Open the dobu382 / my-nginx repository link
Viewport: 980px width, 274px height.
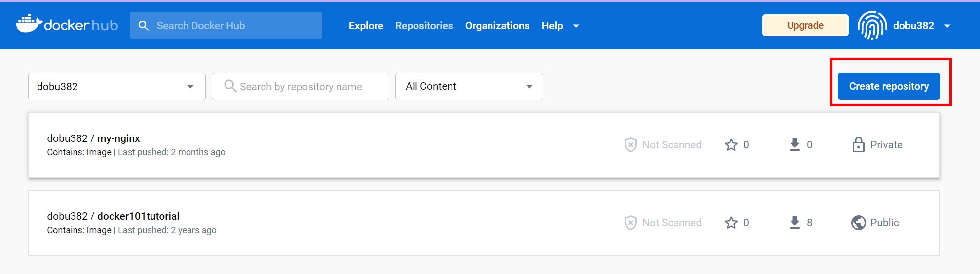click(94, 138)
